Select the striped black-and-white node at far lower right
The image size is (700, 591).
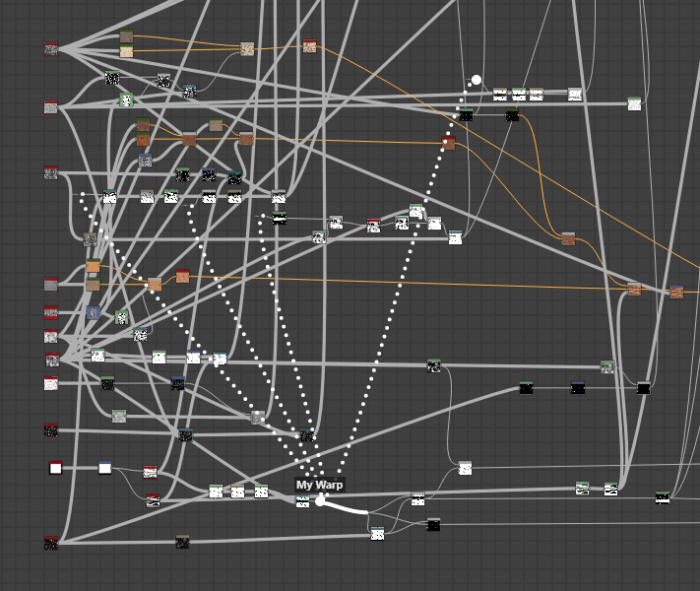tap(663, 497)
